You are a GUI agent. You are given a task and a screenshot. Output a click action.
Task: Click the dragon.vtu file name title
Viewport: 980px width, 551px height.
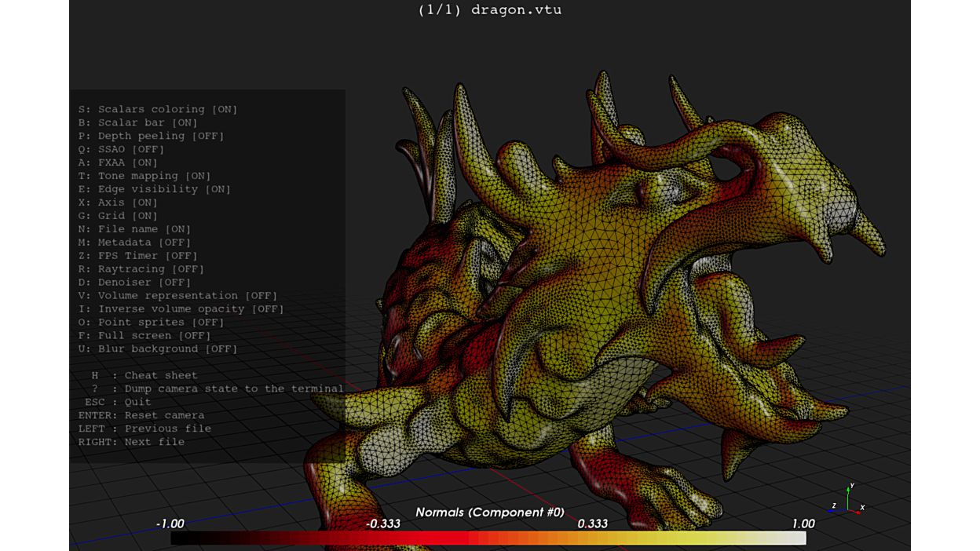pyautogui.click(x=490, y=10)
